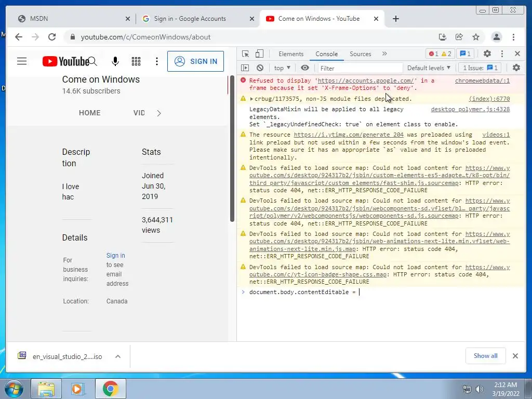
Task: Go to YouTube home via the logo
Action: 65,61
